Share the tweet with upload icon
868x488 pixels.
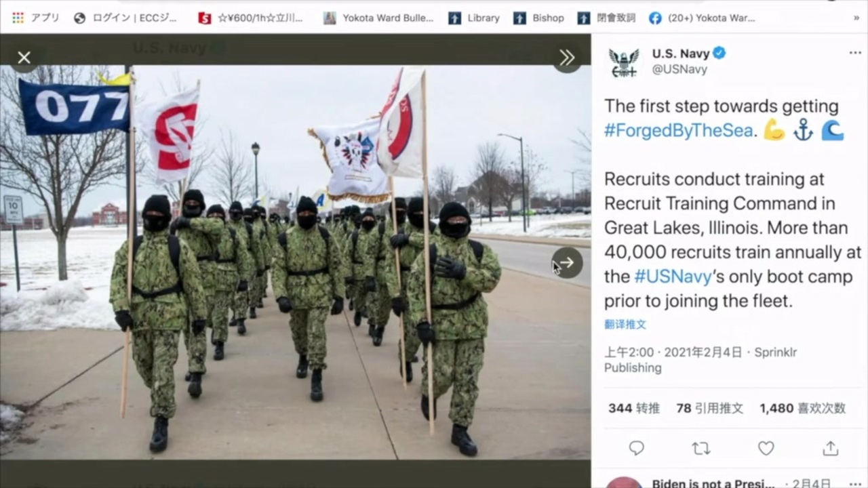point(830,448)
